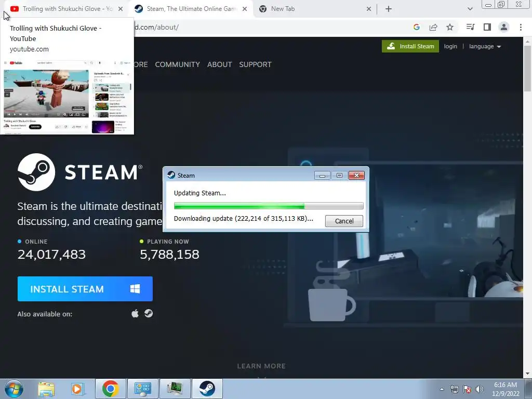Click the Downloading update status text

(x=243, y=219)
